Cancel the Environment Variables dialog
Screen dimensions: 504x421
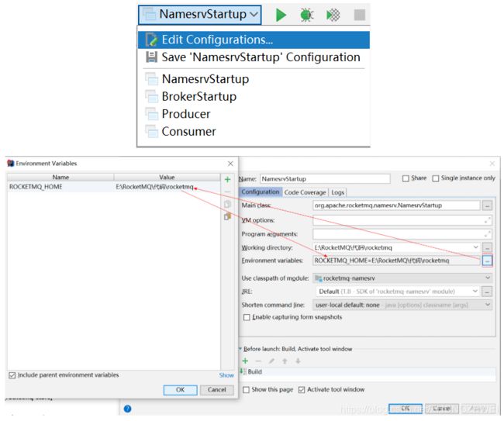tap(216, 390)
